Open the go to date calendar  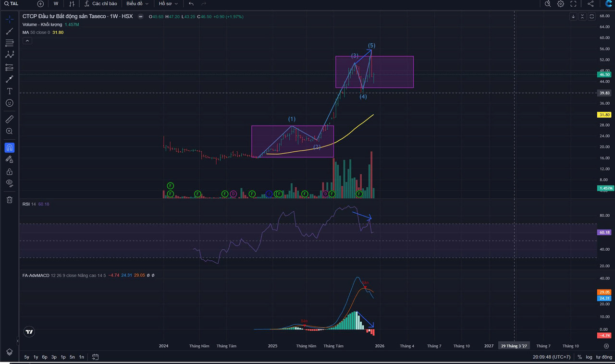click(96, 357)
